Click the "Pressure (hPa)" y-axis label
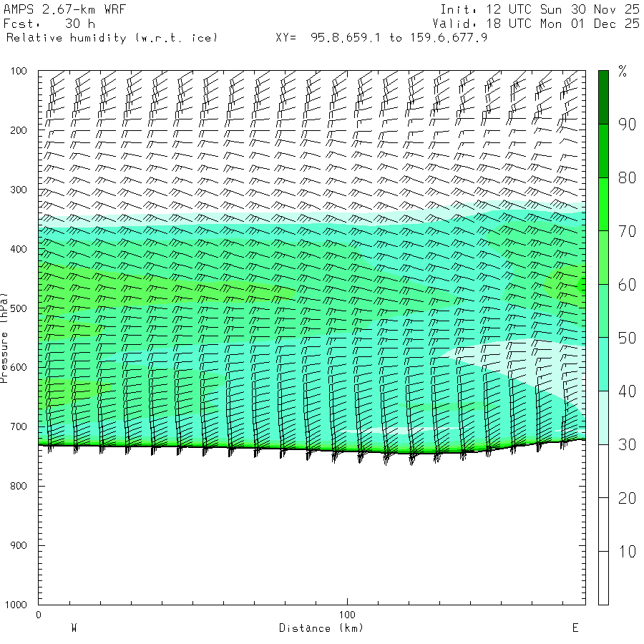The width and height of the screenshot is (644, 644). tap(4, 336)
